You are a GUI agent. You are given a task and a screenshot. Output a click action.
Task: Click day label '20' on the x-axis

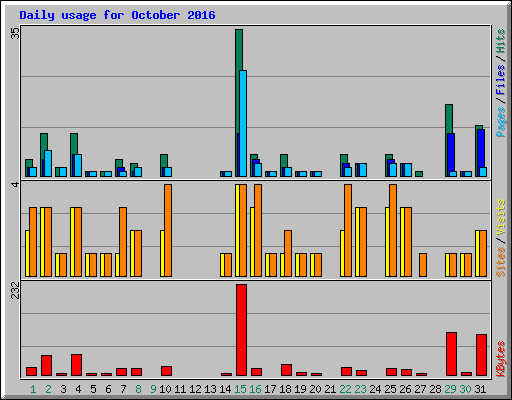[x=315, y=389]
